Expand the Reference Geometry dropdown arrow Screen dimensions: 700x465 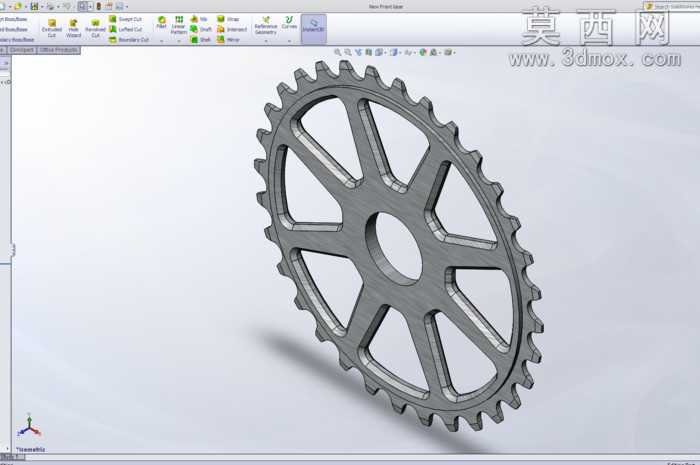[x=266, y=41]
